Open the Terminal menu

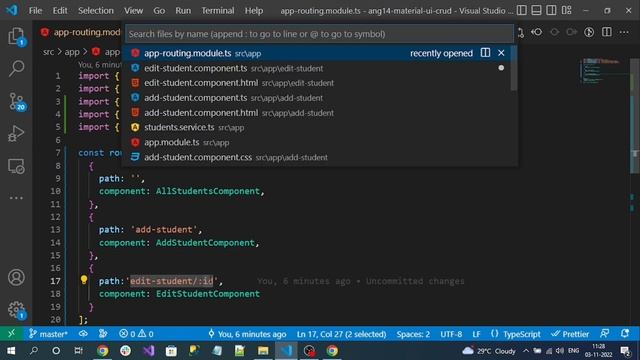218,11
